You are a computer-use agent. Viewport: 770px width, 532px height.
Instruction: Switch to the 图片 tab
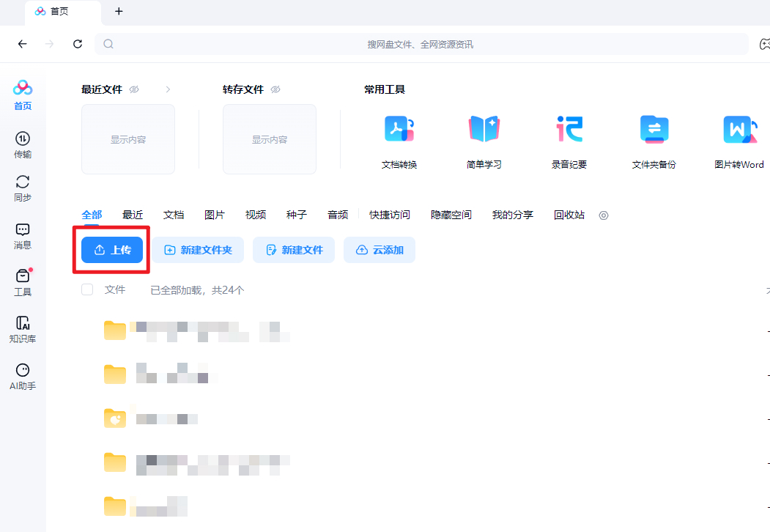pyautogui.click(x=215, y=215)
